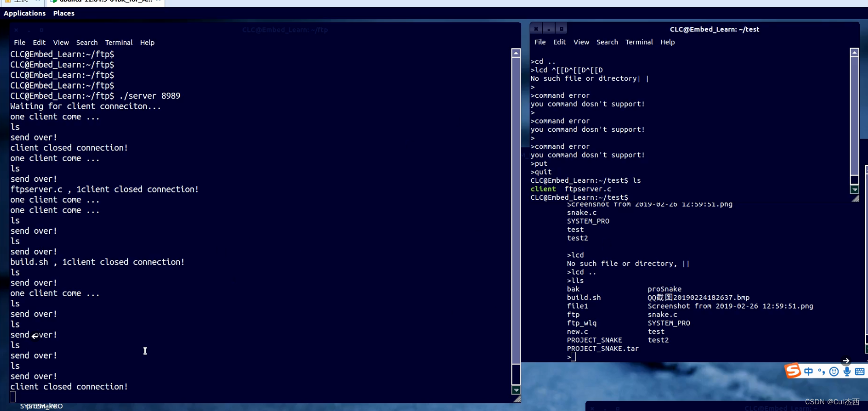
Task: Click '>lcd ^[[D^[[D^[[D' command line
Action: pyautogui.click(x=567, y=70)
